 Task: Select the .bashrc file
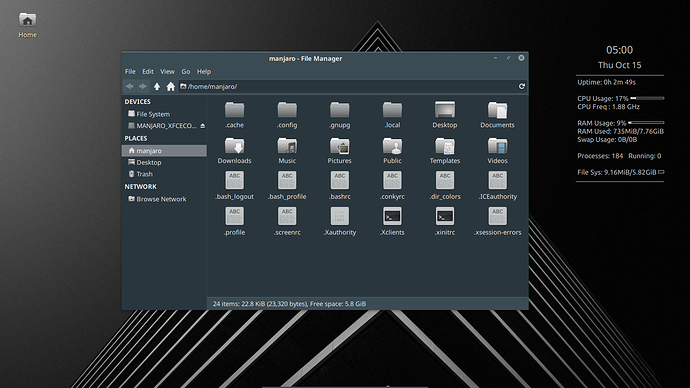[339, 186]
